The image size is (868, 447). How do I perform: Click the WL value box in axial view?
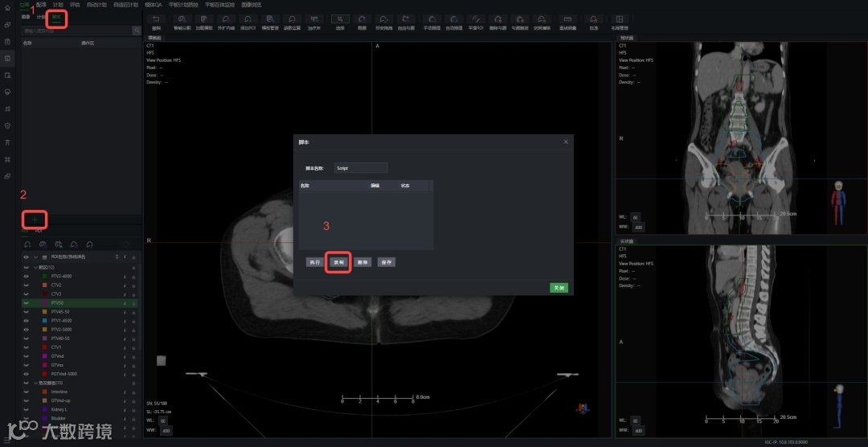163,421
